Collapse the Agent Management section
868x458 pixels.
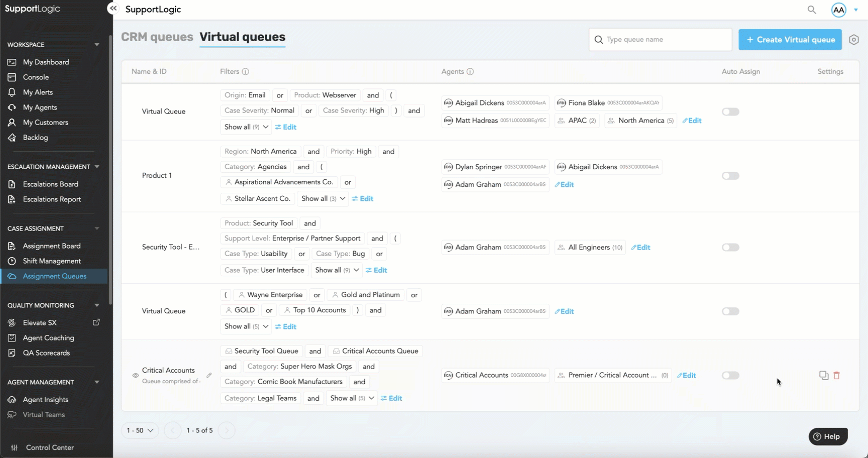tap(97, 382)
